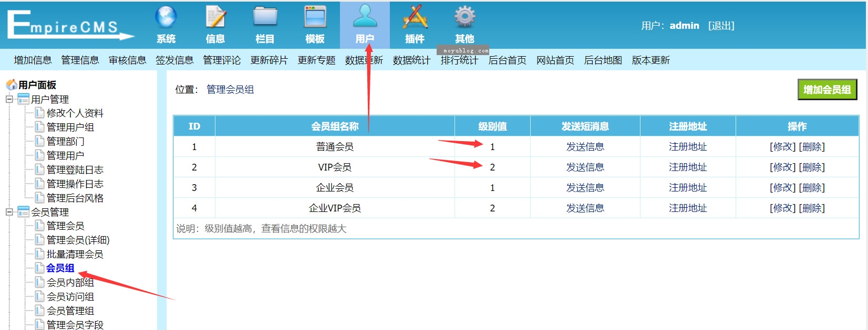The width and height of the screenshot is (868, 330).
Task: Click page icon beside 会员访问组
Action: (x=39, y=296)
